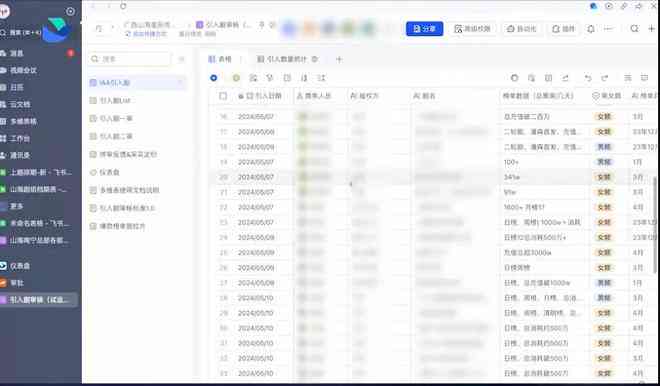Switch to the 表格 view tab
Image resolution: width=660 pixels, height=386 pixels.
coord(220,59)
